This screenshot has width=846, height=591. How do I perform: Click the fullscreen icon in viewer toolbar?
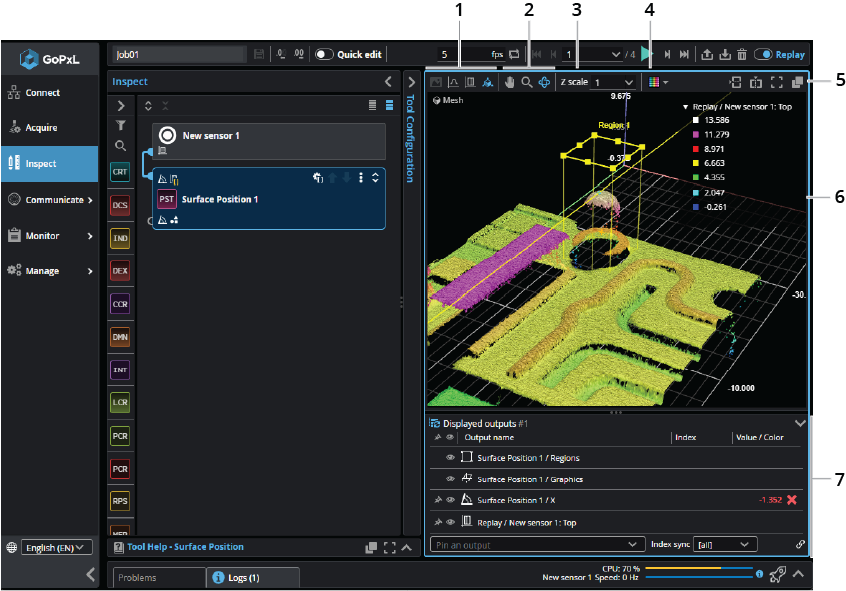coord(776,82)
